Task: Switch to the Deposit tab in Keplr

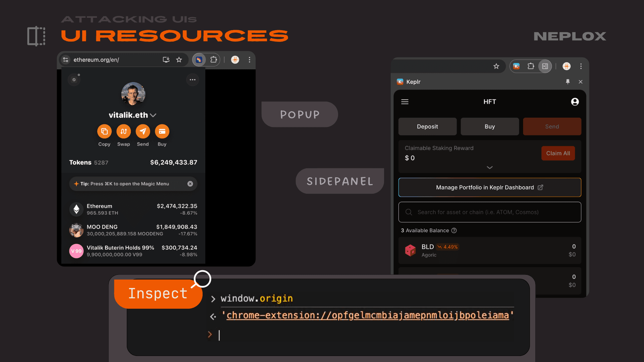Action: click(427, 126)
